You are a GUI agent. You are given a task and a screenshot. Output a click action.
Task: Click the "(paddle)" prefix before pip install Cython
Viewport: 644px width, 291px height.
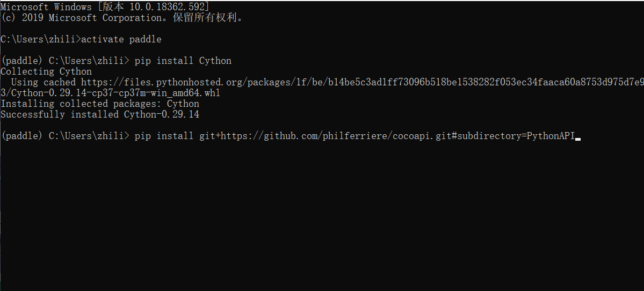click(x=22, y=61)
